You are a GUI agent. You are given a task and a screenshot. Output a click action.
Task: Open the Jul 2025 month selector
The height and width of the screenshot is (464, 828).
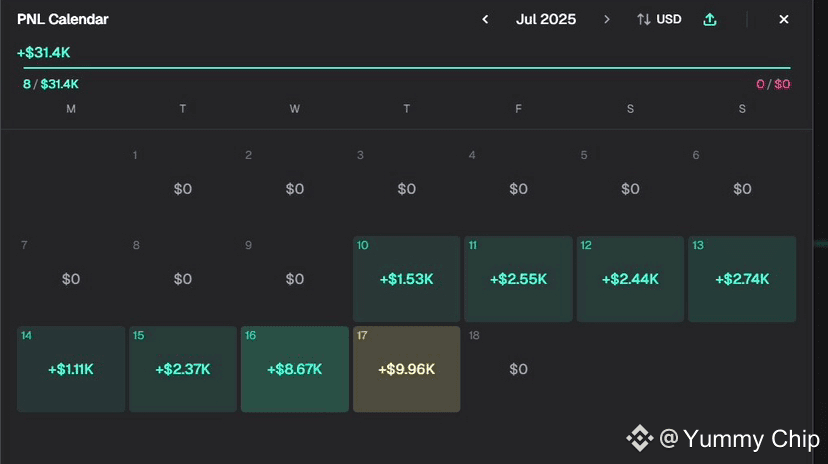point(546,19)
